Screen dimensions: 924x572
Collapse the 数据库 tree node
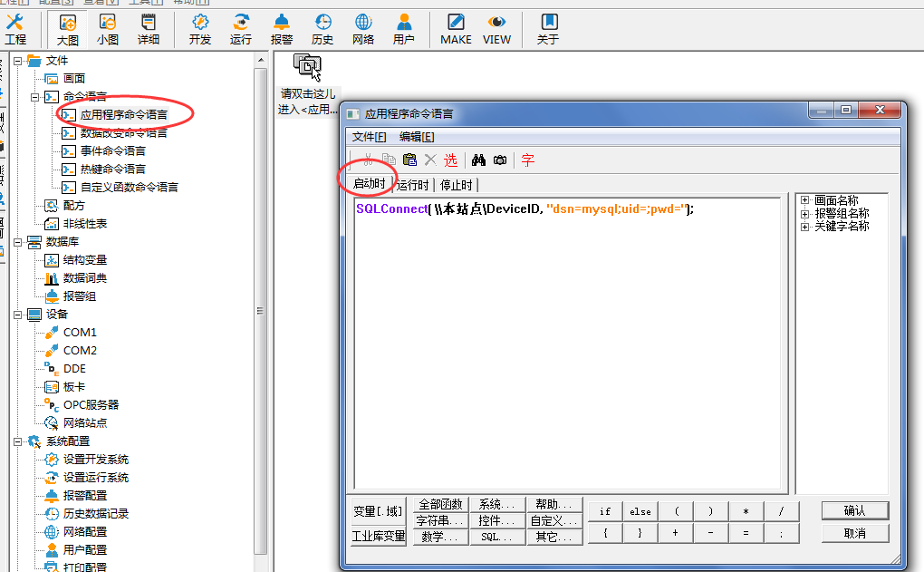[18, 242]
